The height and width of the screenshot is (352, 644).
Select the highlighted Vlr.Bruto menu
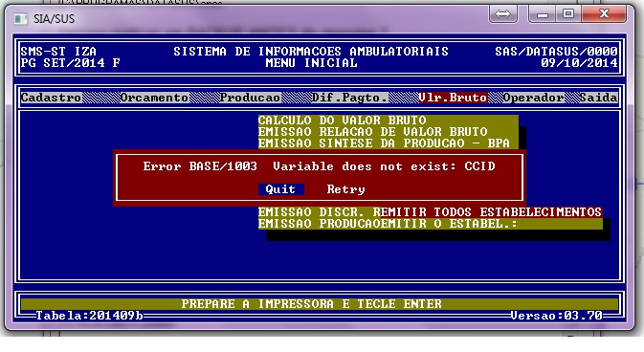pos(453,98)
